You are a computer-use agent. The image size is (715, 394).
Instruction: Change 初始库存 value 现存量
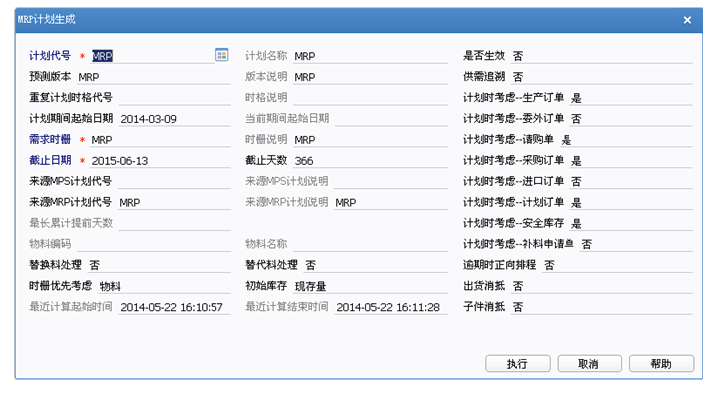click(x=370, y=286)
